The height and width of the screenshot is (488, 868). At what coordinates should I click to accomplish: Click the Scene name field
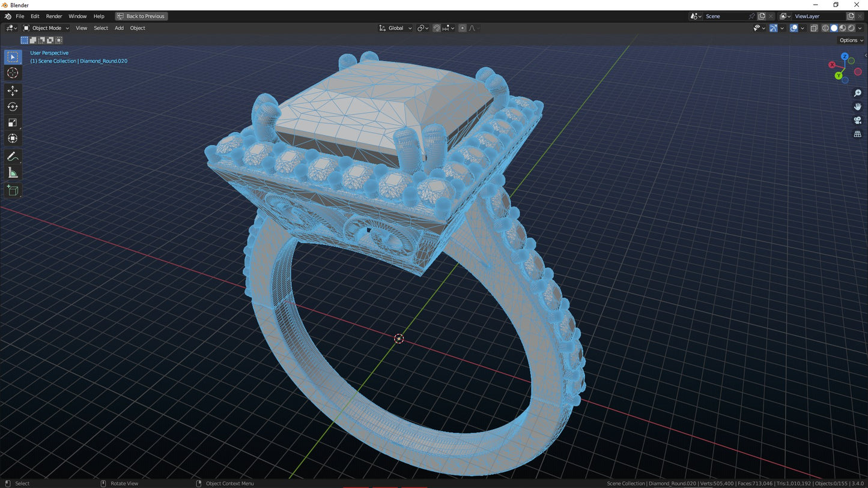point(726,16)
